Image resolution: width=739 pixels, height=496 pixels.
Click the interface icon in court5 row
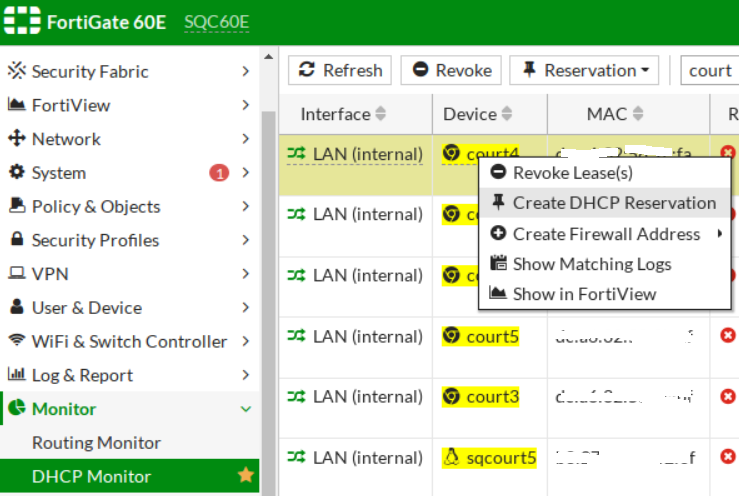tap(296, 335)
